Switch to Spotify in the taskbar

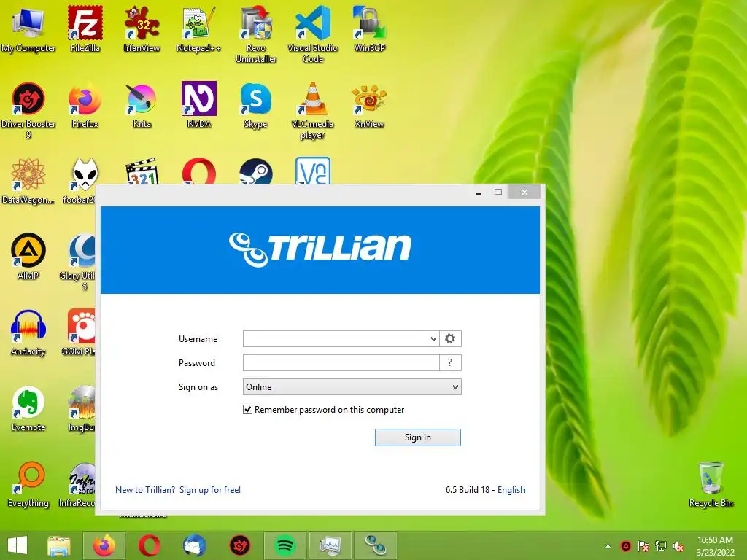point(285,545)
